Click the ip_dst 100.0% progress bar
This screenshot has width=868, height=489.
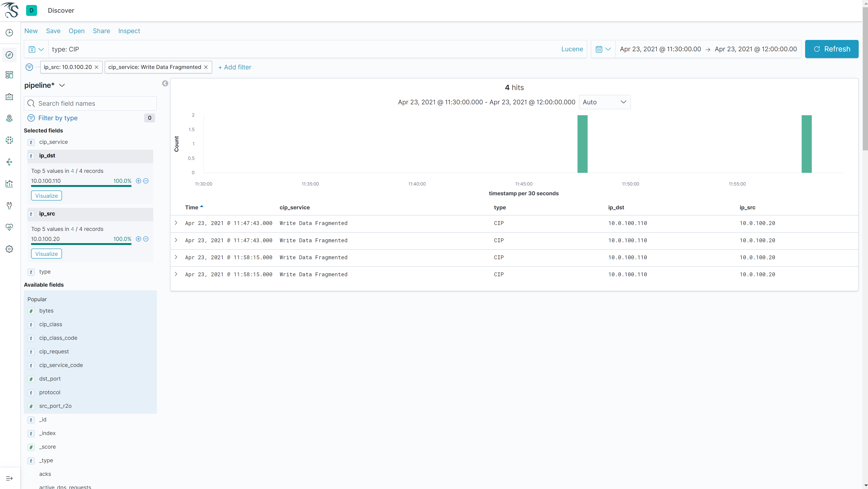81,186
